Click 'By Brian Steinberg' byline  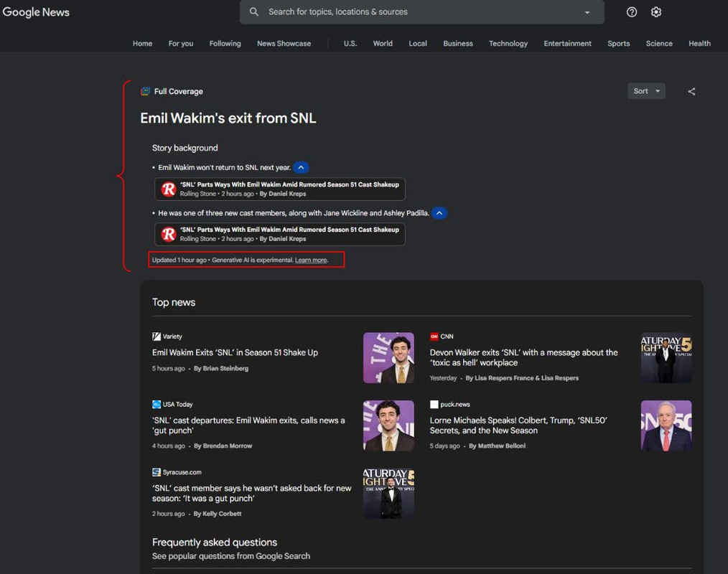pyautogui.click(x=221, y=368)
